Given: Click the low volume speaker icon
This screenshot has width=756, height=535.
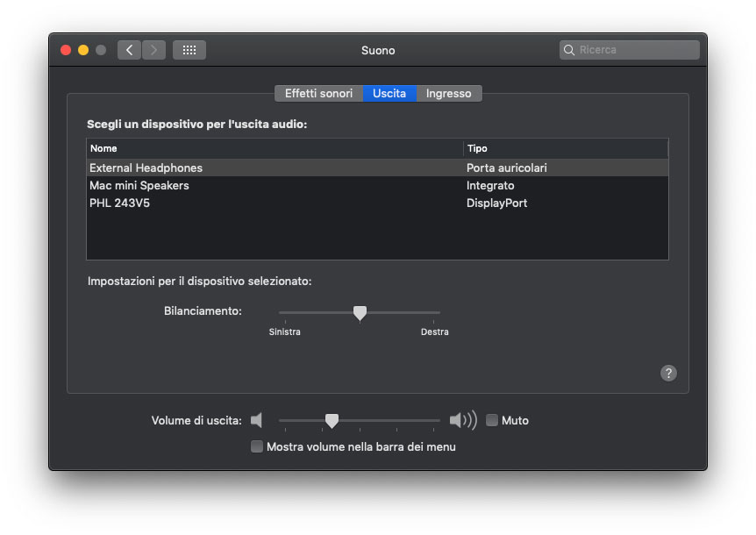Looking at the screenshot, I should coord(256,420).
